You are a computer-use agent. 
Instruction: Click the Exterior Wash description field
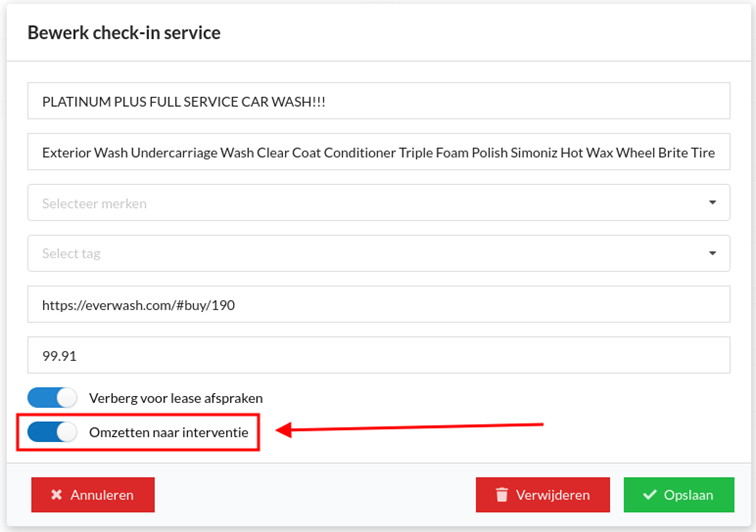pyautogui.click(x=378, y=152)
